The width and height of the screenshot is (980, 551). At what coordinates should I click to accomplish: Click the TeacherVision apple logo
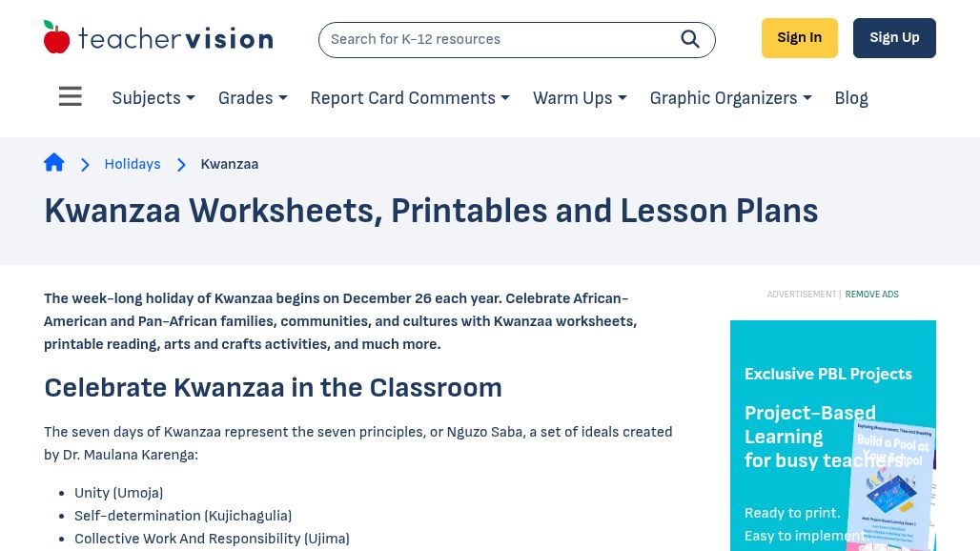(x=56, y=37)
